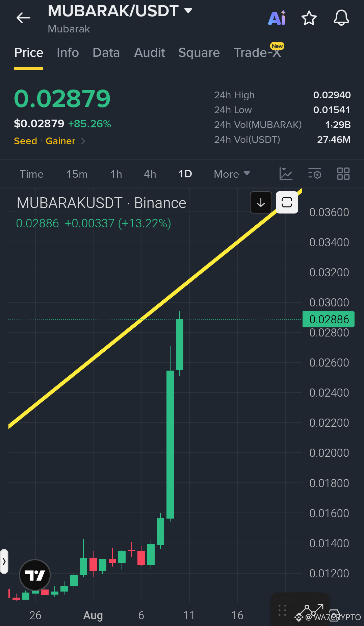This screenshot has height=626, width=364.
Task: Switch to the Price tab
Action: (x=29, y=53)
